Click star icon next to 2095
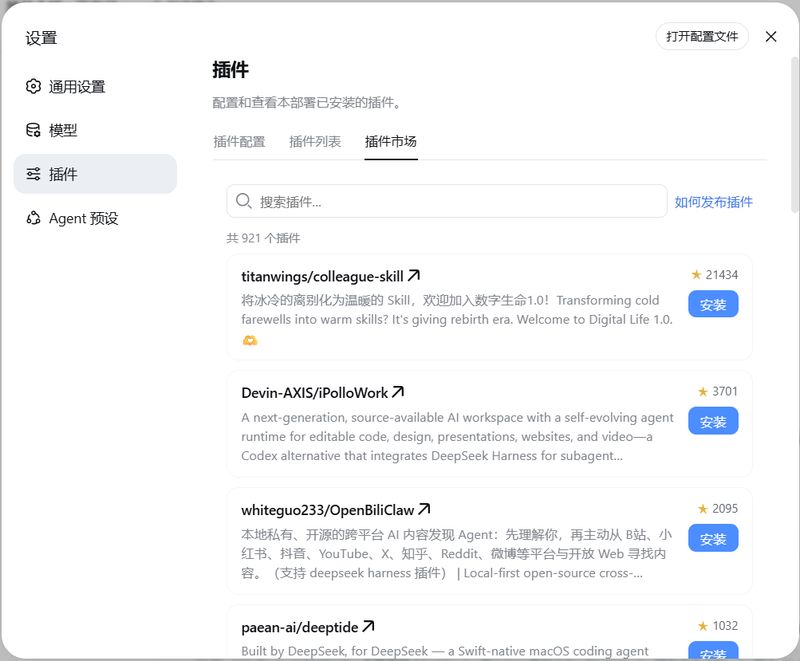Image resolution: width=800 pixels, height=661 pixels. coord(703,509)
